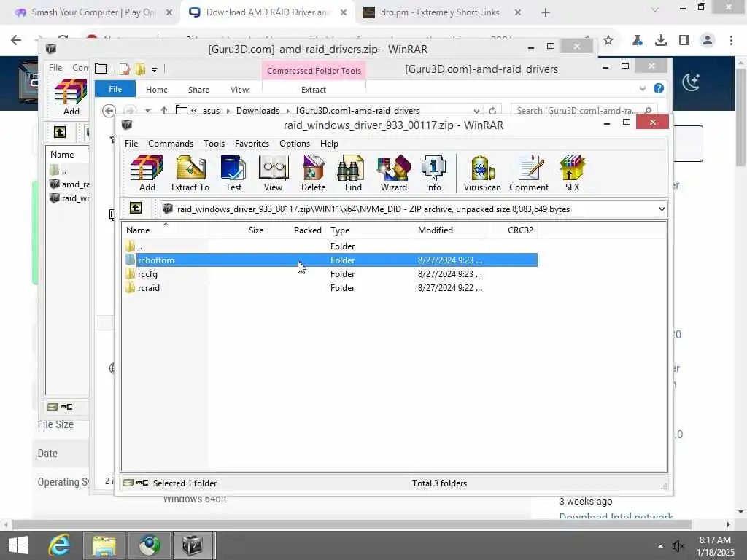This screenshot has width=747, height=560.
Task: Open Chrome side panel icon
Action: point(684,41)
